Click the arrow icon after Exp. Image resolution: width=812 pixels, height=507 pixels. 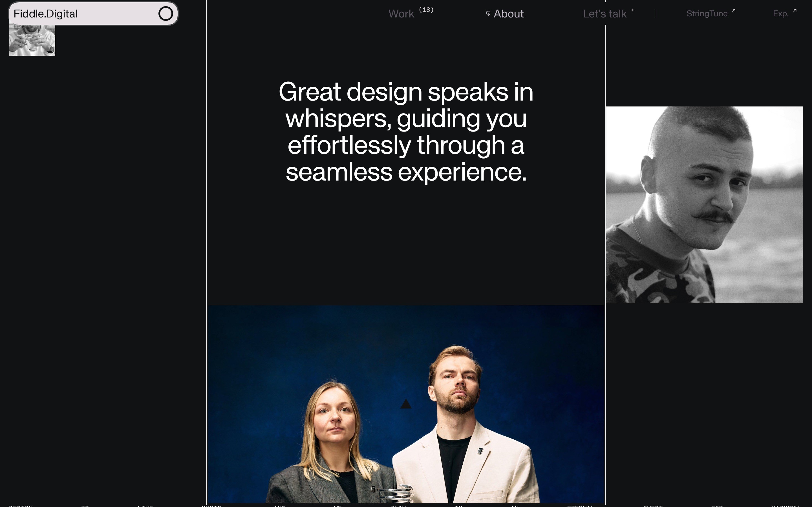795,11
